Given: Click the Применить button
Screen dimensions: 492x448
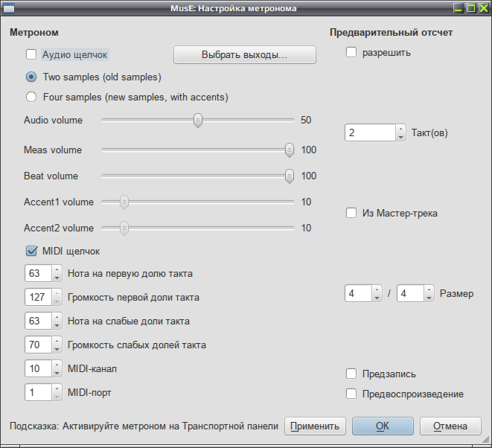Looking at the screenshot, I should [315, 426].
